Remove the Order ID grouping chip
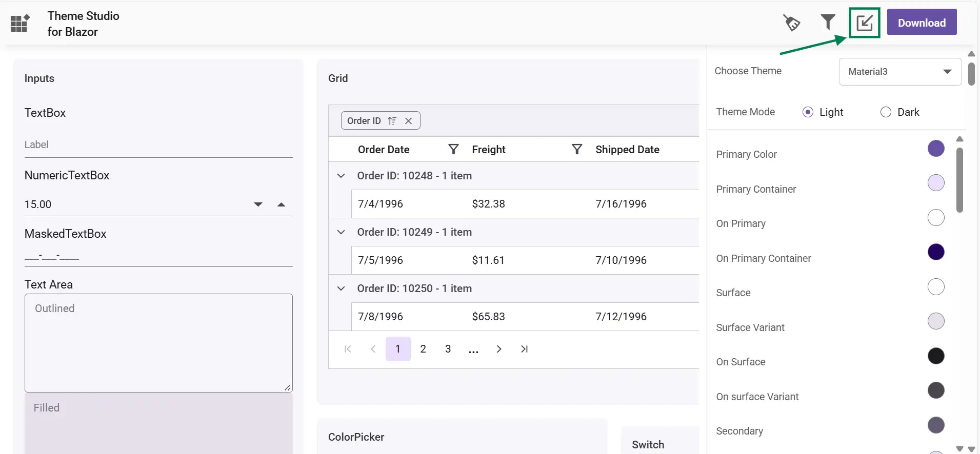This screenshot has width=980, height=454. (409, 121)
